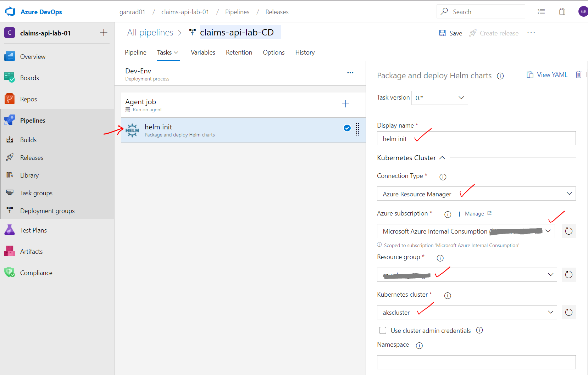Show info for the Namespace field
Viewport: 588px width, 375px height.
click(x=419, y=346)
